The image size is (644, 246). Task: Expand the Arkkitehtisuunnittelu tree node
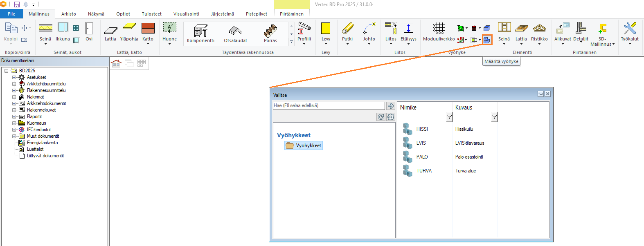pos(14,84)
